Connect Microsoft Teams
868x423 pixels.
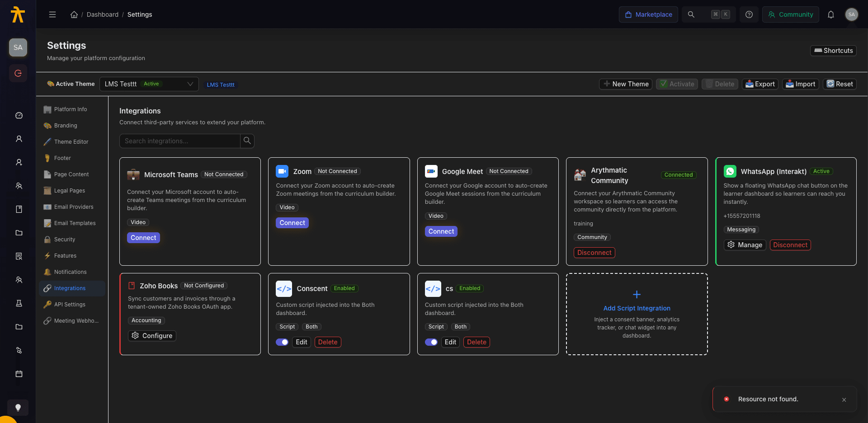[x=143, y=238]
